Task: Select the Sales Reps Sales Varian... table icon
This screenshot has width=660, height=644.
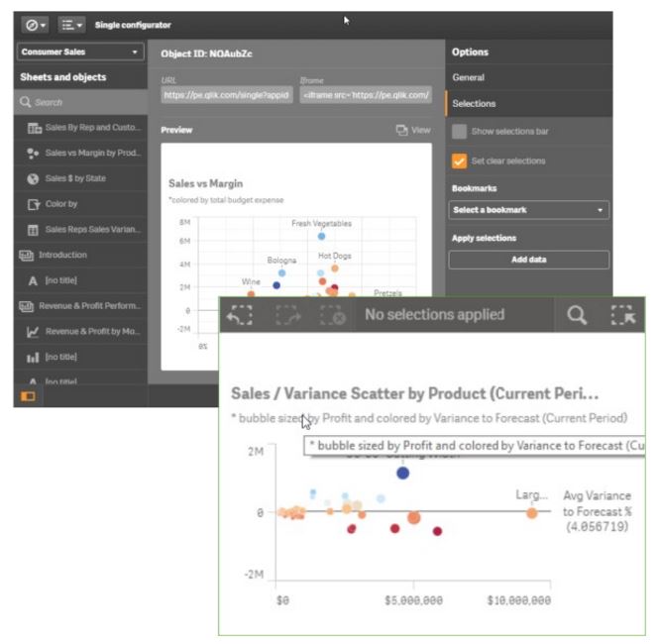Action: 33,230
